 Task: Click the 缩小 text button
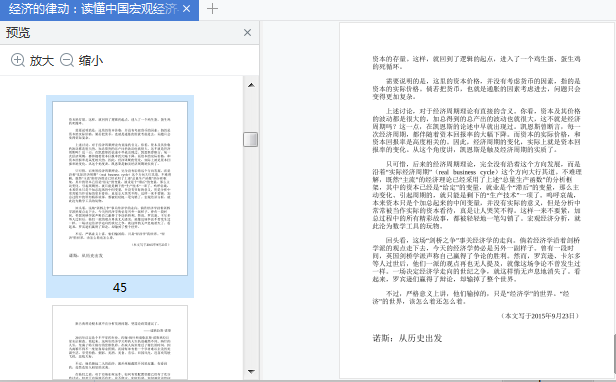pos(91,61)
